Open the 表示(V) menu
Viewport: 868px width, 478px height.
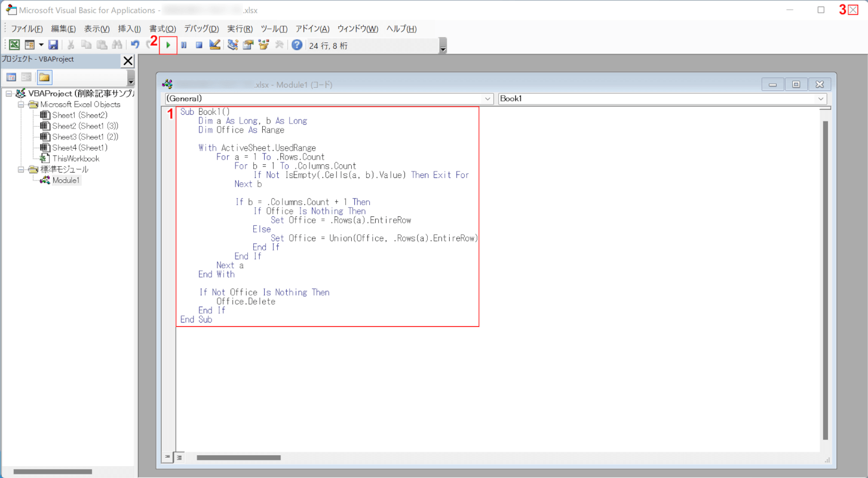tap(97, 29)
